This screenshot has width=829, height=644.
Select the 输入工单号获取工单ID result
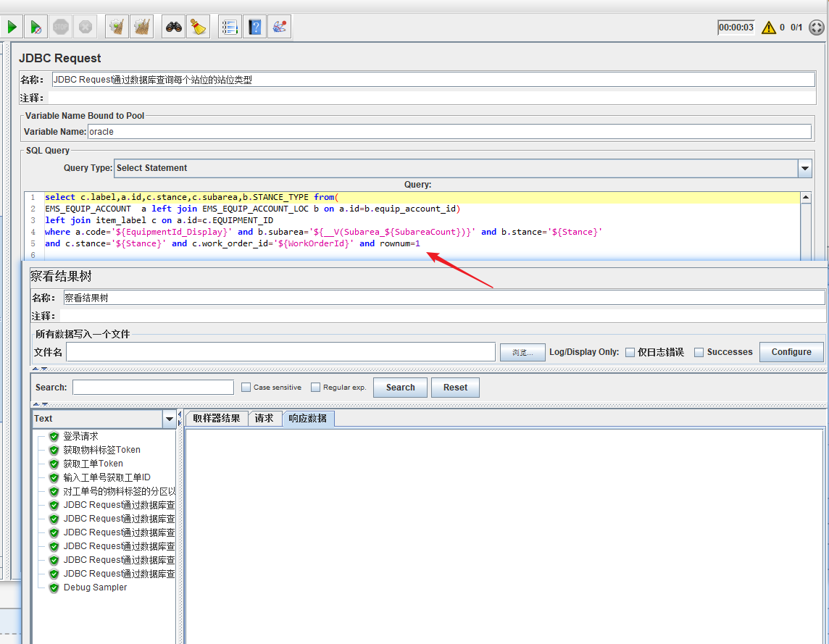[x=107, y=477]
